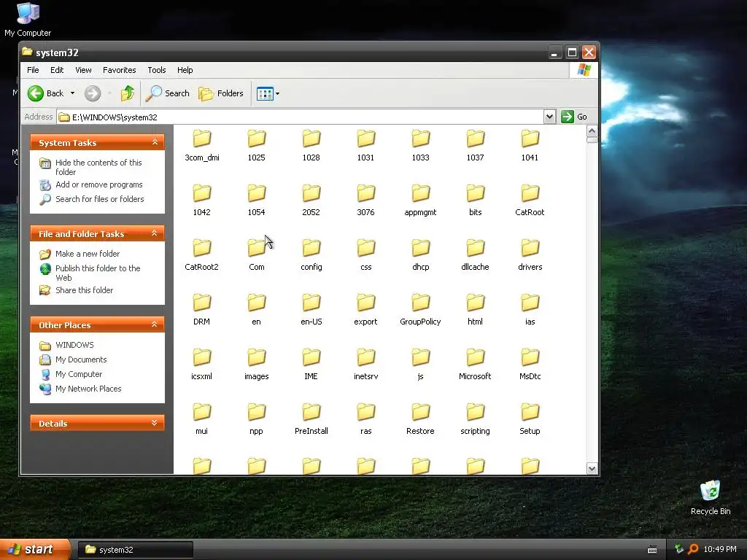Select the CatRoot2 folder icon
Screen dimensions: 747x560
point(201,248)
